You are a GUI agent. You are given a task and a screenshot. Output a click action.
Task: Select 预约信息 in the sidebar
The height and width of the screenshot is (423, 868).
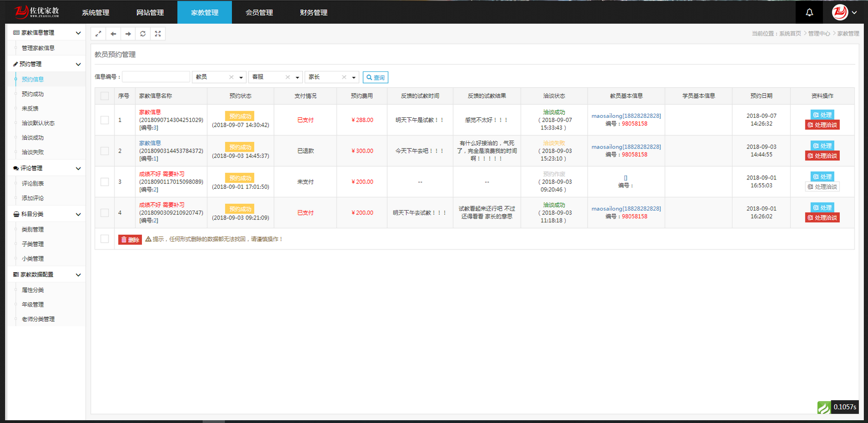tap(32, 79)
